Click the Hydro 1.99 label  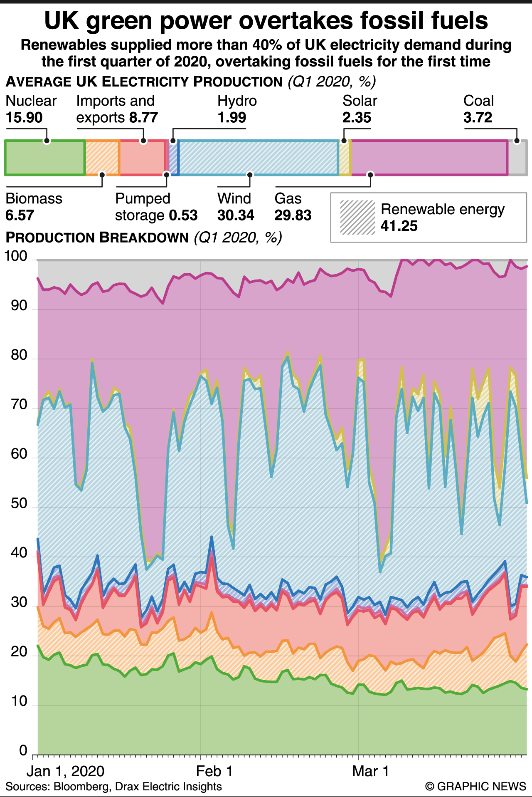point(237,109)
